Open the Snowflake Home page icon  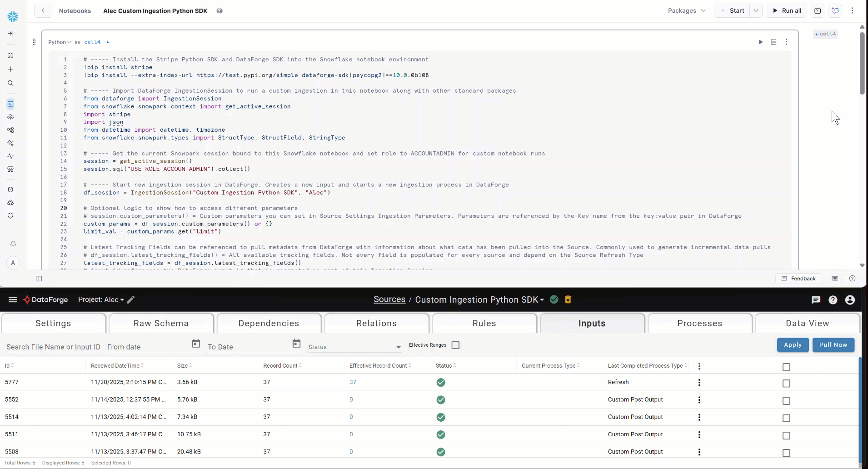pyautogui.click(x=10, y=55)
